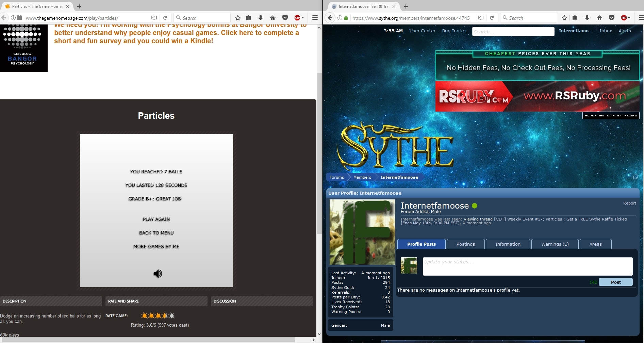Click the Bangor University survey link
Viewport: 644px width, 343px height.
(x=180, y=33)
